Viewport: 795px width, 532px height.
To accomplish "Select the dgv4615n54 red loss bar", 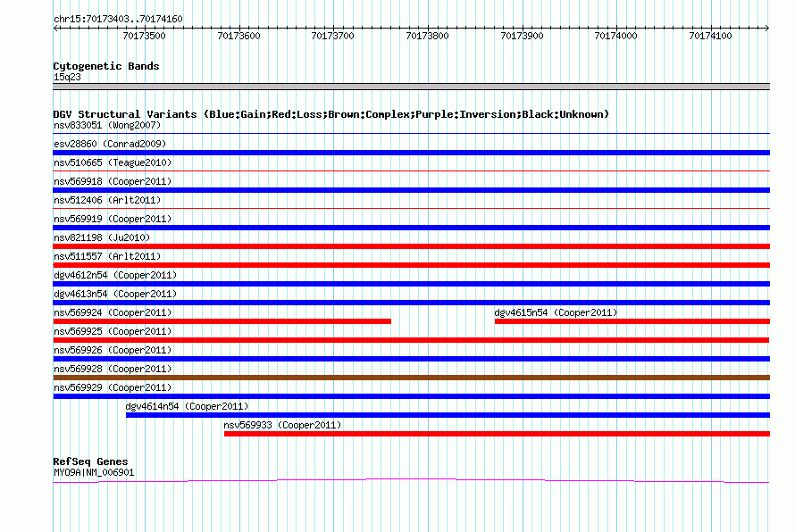I will pos(632,321).
